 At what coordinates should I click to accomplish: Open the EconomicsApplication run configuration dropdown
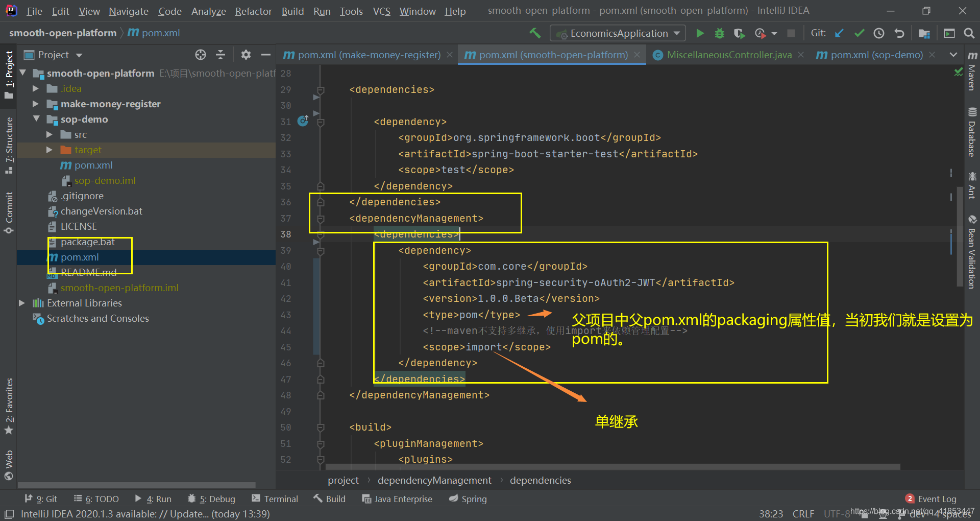pyautogui.click(x=618, y=33)
